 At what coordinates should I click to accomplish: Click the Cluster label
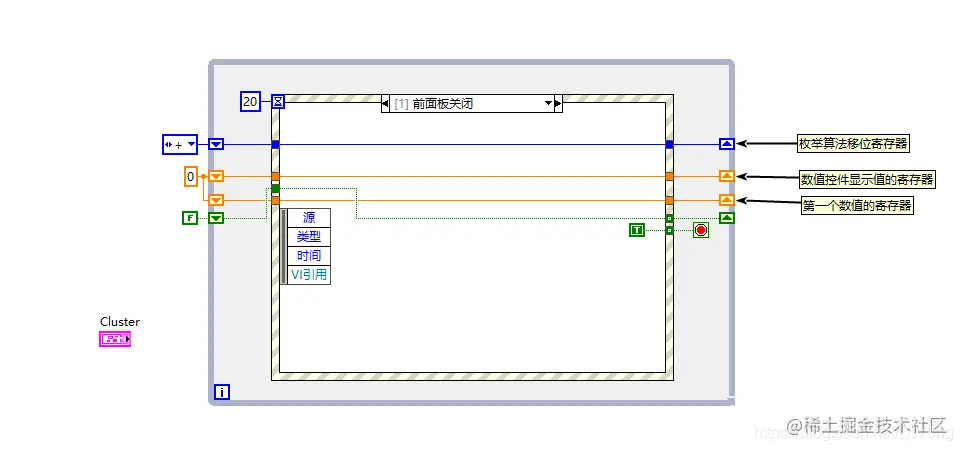120,322
